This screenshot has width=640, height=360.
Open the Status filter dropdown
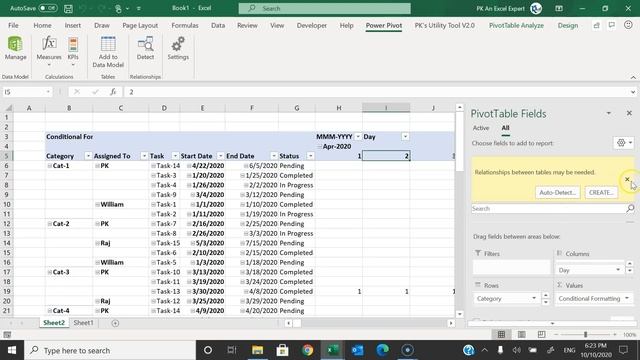[311, 156]
